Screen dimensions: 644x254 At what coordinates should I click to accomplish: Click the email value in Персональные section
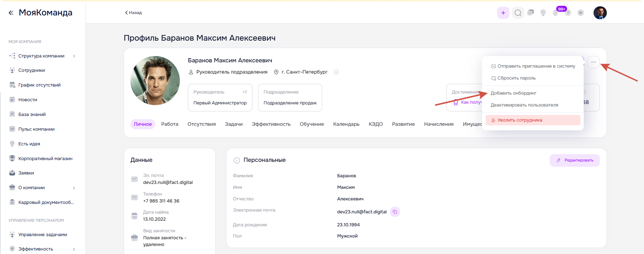tap(362, 212)
